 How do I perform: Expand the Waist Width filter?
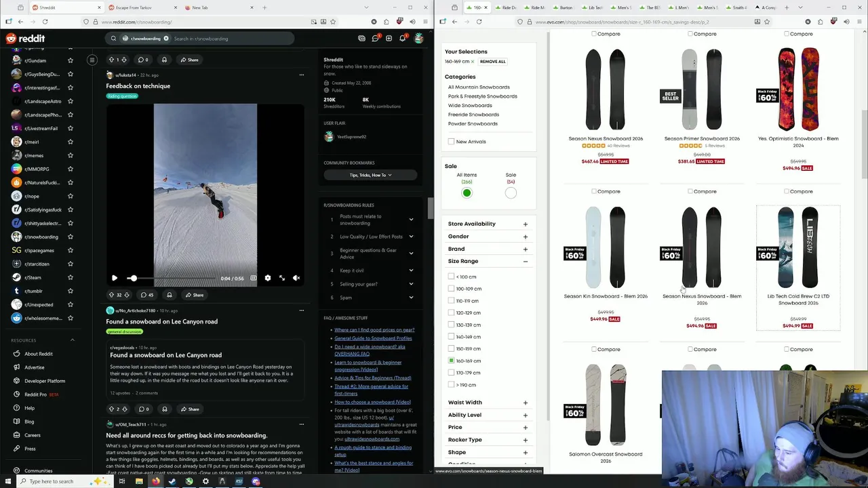pyautogui.click(x=526, y=403)
